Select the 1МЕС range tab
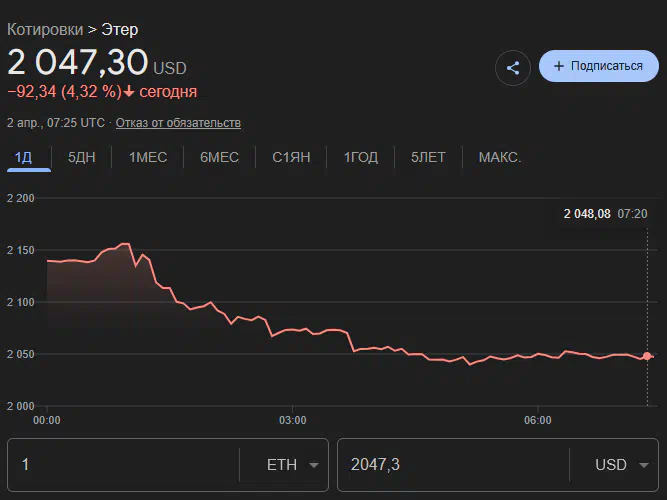 tap(148, 157)
